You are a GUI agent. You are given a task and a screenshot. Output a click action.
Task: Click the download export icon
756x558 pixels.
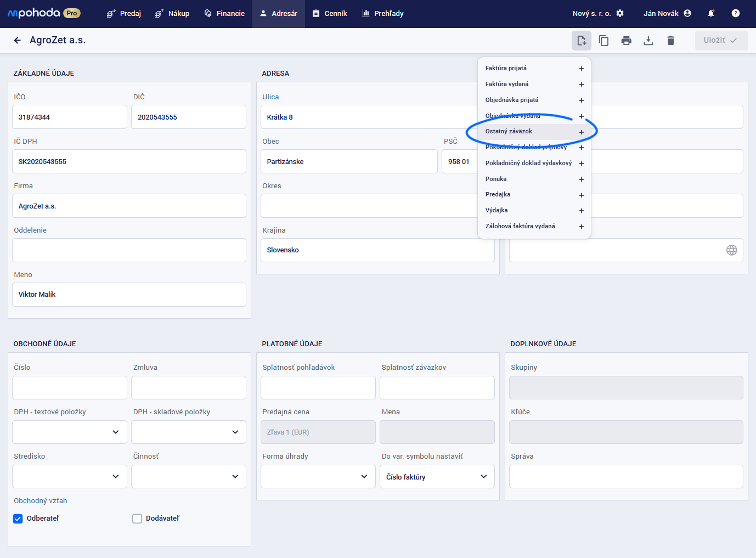click(648, 41)
